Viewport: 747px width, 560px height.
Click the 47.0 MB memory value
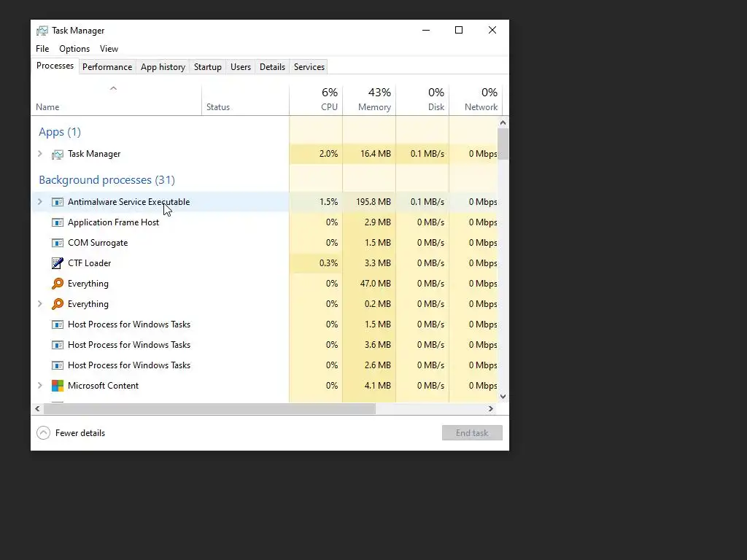point(376,284)
